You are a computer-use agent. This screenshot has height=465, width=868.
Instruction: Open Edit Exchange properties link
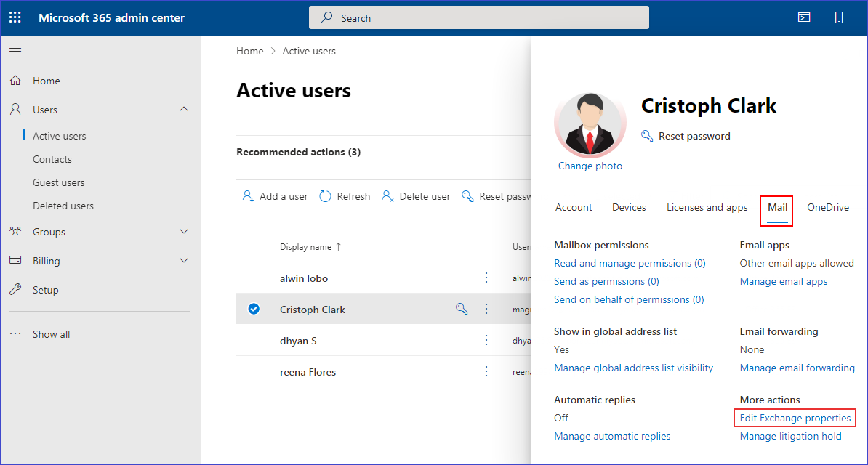(x=795, y=418)
